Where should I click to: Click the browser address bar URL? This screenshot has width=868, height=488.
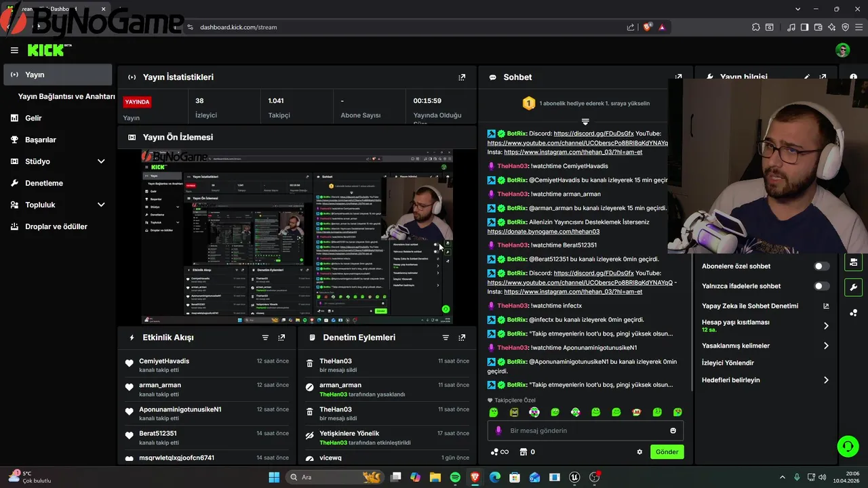click(x=238, y=27)
